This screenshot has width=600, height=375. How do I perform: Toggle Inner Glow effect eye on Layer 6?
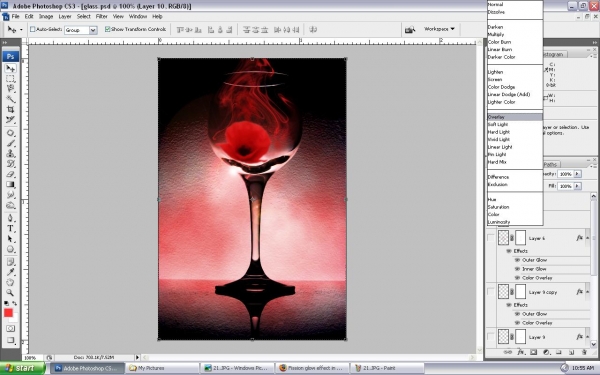[517, 269]
